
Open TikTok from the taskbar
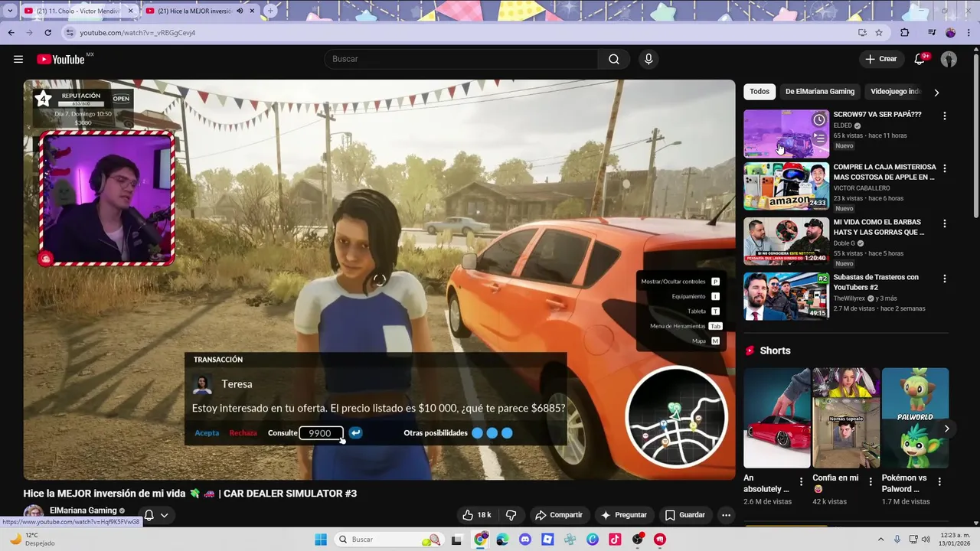click(615, 540)
